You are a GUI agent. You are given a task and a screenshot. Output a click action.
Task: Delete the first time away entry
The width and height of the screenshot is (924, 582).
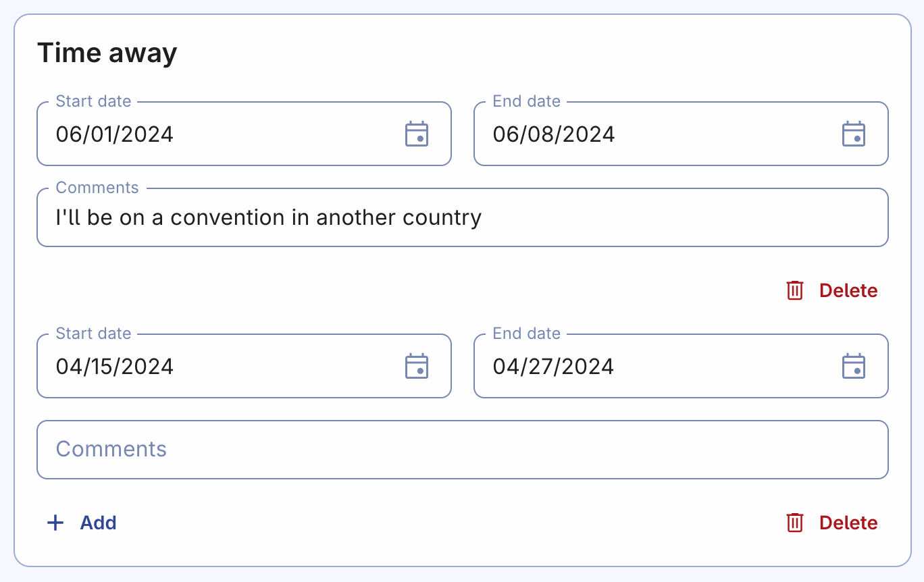[x=848, y=290]
